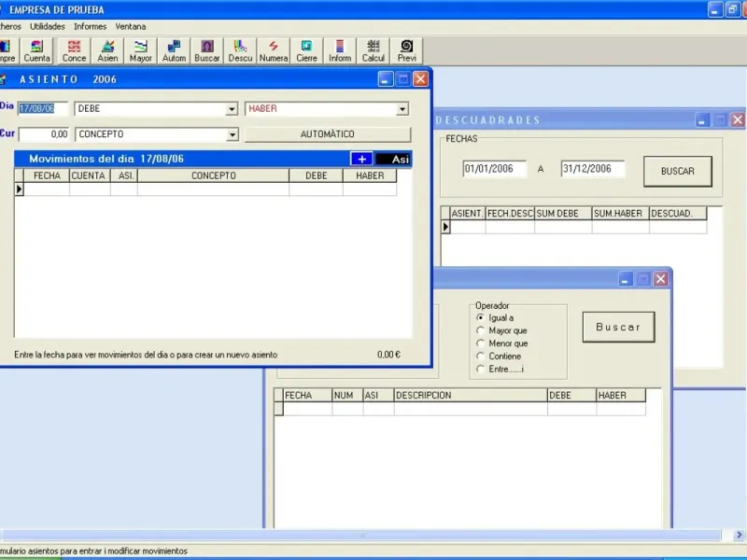747x560 pixels.
Task: Open the Mayor ledger tool
Action: click(141, 50)
